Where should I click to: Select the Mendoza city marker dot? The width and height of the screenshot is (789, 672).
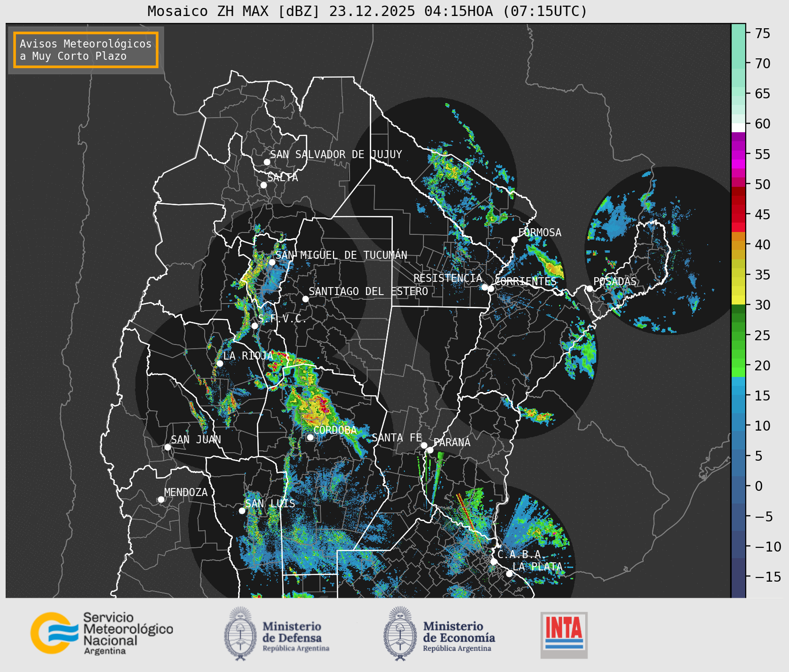click(161, 499)
